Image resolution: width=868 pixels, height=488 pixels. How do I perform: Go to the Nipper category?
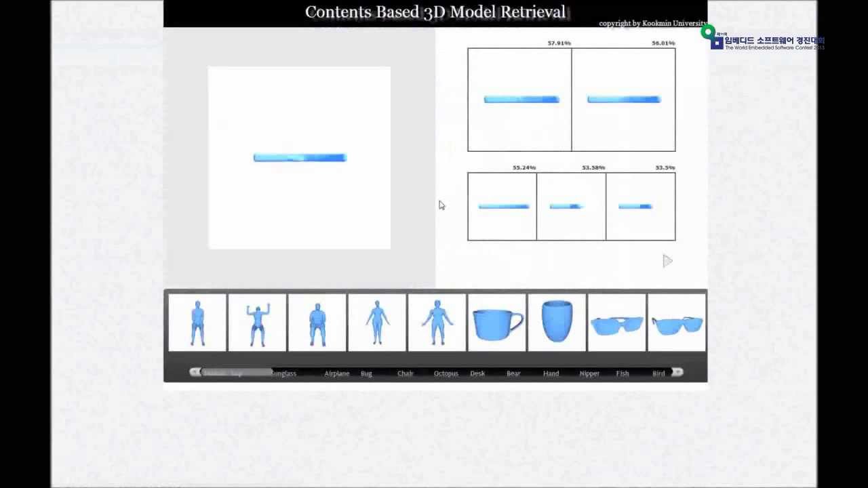coord(589,373)
